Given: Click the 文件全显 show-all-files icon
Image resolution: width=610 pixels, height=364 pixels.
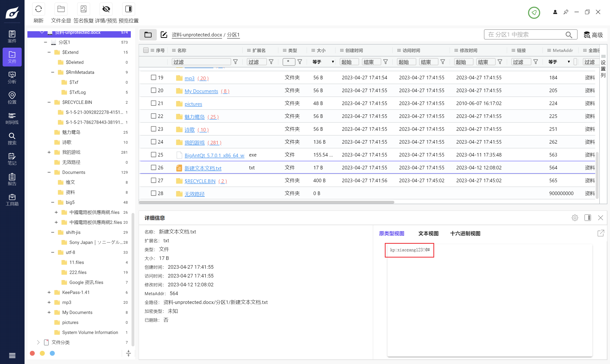Looking at the screenshot, I should tap(61, 9).
